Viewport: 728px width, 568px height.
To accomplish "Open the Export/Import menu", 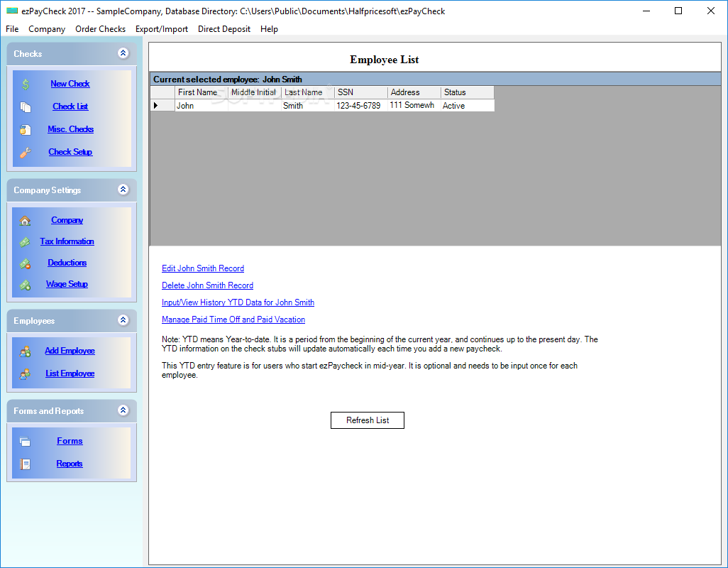I will click(x=162, y=29).
